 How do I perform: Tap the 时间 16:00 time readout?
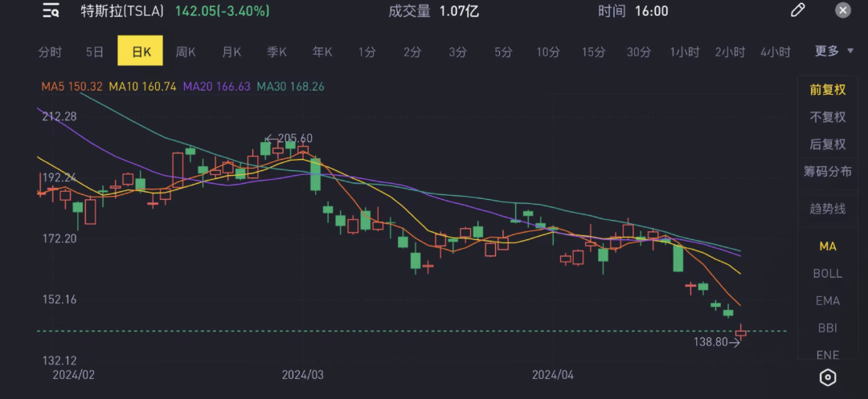point(633,10)
